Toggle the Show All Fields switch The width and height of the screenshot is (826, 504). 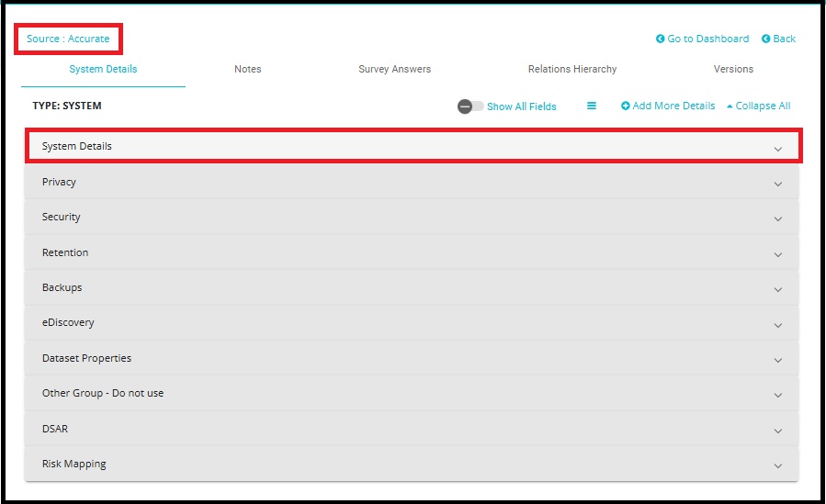coord(470,106)
